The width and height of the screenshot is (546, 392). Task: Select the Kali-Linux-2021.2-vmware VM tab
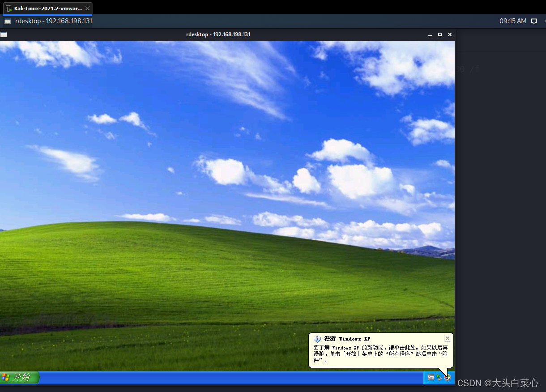pyautogui.click(x=48, y=9)
